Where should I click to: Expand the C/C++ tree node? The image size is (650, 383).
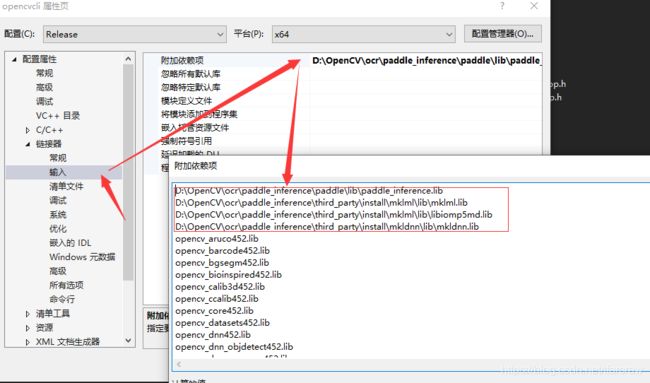28,130
